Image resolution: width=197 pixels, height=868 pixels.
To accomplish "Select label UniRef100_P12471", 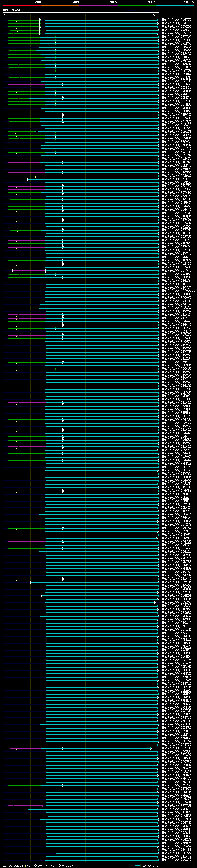I will [x=177, y=159].
